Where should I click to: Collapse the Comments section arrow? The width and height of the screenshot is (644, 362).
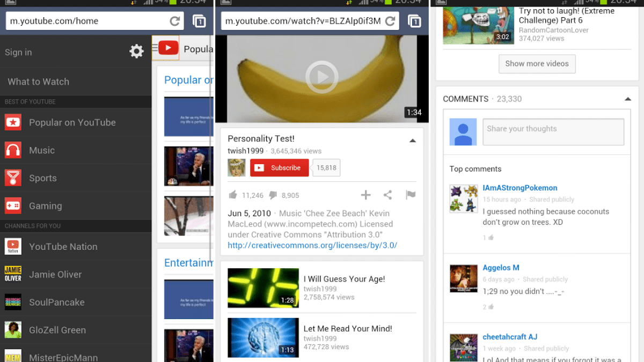(x=627, y=99)
